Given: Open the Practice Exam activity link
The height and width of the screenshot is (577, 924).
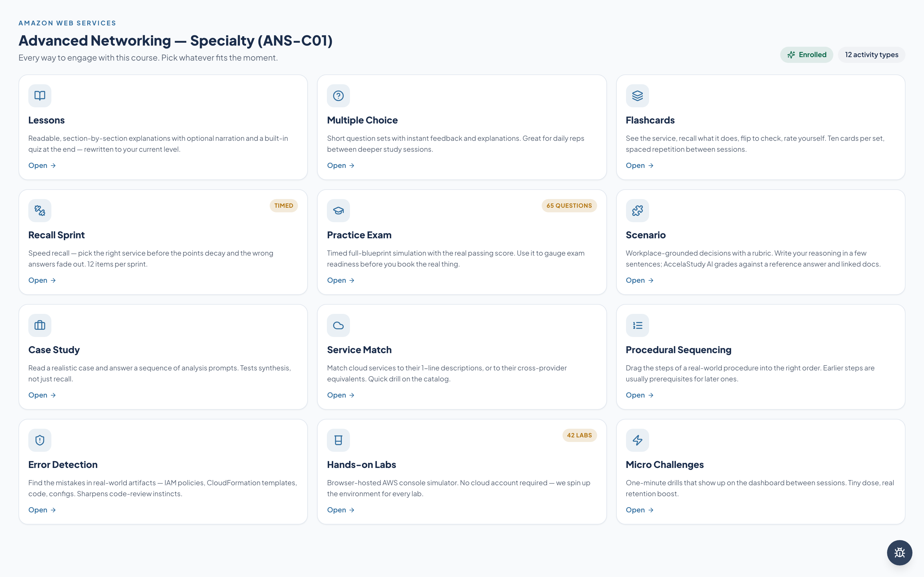Looking at the screenshot, I should click(x=341, y=280).
